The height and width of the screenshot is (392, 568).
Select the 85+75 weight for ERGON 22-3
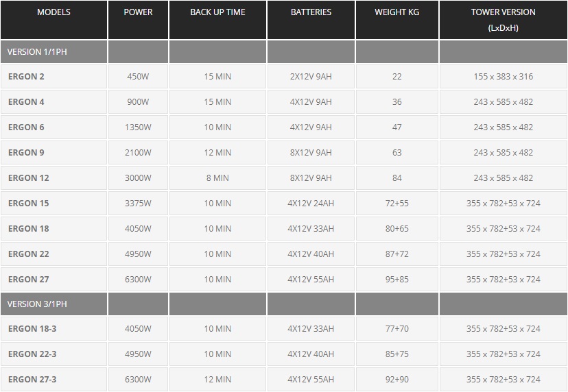click(x=397, y=354)
